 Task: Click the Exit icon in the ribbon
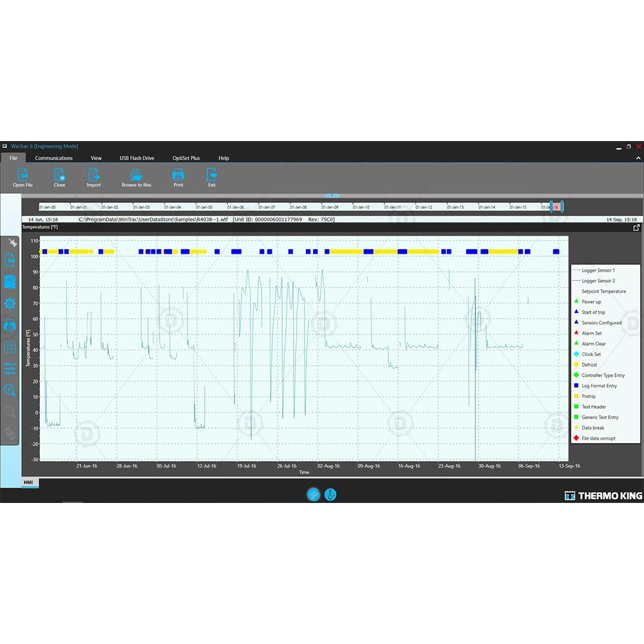tap(211, 175)
